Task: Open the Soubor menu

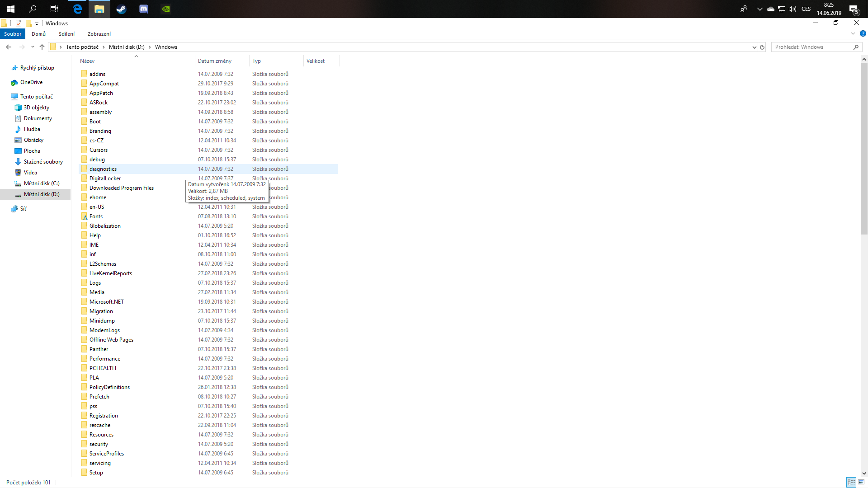Action: pos(13,34)
